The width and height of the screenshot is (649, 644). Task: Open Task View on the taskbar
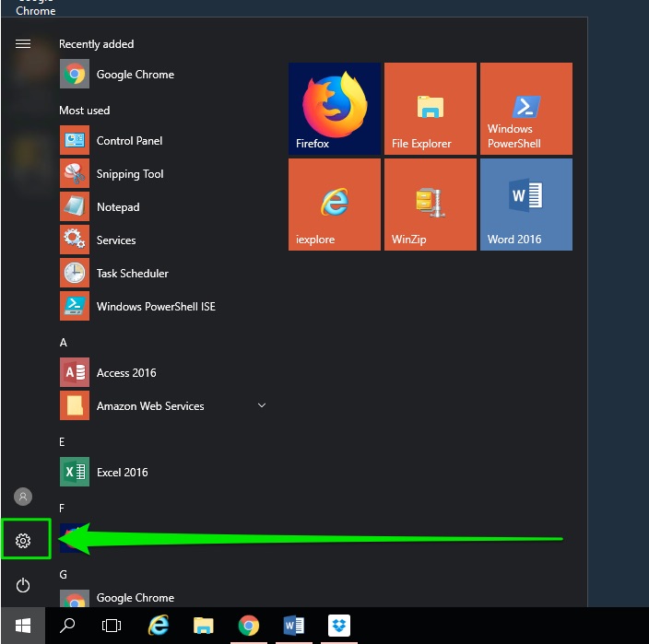pyautogui.click(x=112, y=626)
